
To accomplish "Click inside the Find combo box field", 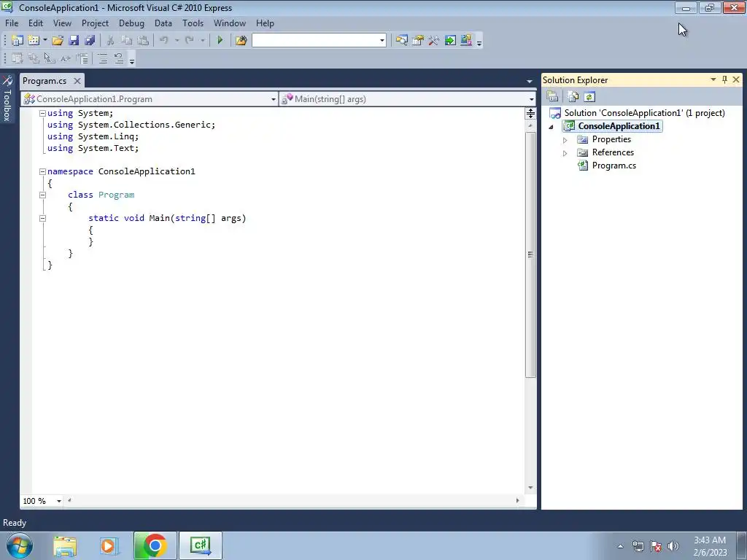I will 315,41.
